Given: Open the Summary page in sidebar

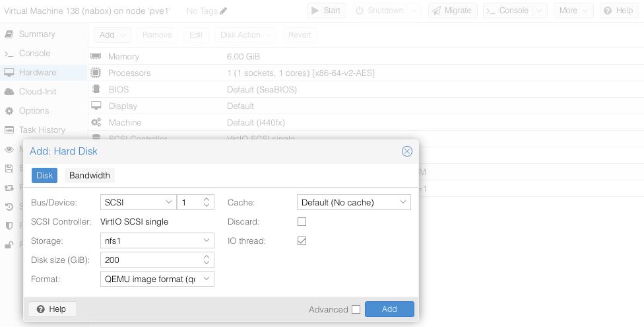Looking at the screenshot, I should (x=37, y=34).
